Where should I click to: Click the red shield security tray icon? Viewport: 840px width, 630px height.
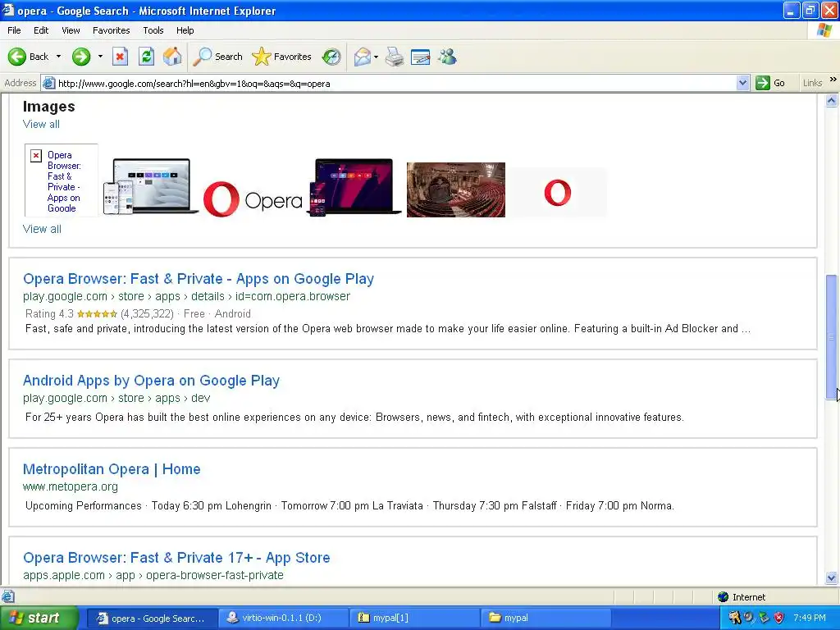tap(779, 618)
